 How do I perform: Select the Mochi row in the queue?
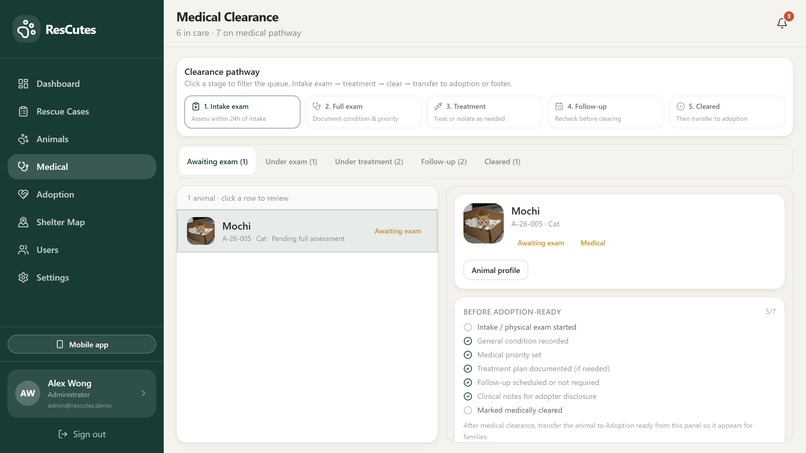(307, 231)
